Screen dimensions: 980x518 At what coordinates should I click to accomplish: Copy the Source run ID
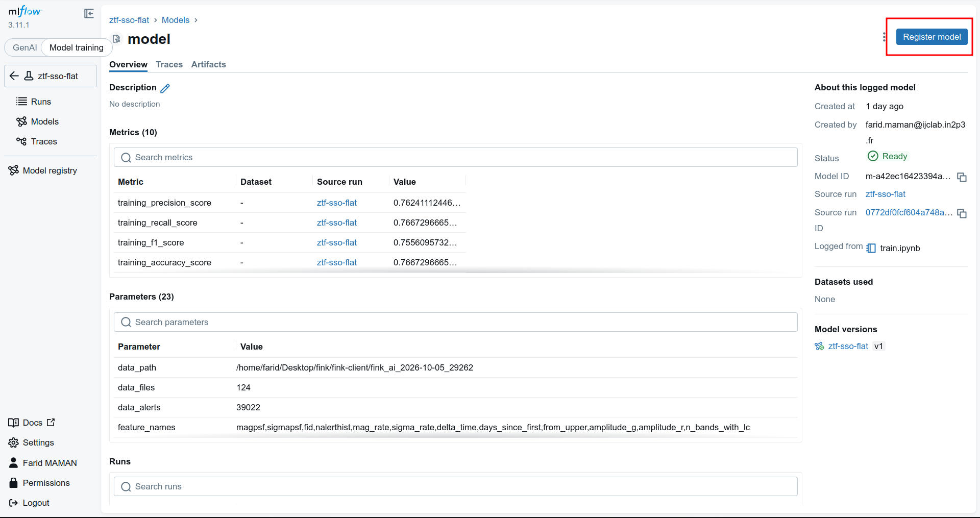[962, 213]
